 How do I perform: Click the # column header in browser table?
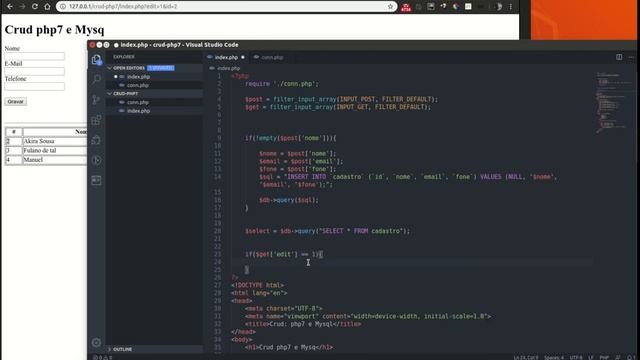pyautogui.click(x=13, y=132)
